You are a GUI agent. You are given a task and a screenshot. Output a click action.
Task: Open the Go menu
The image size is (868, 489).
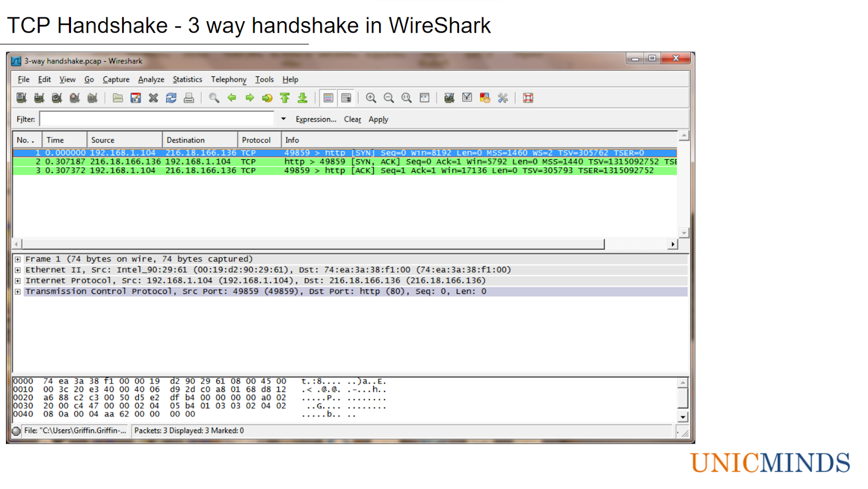pyautogui.click(x=89, y=80)
